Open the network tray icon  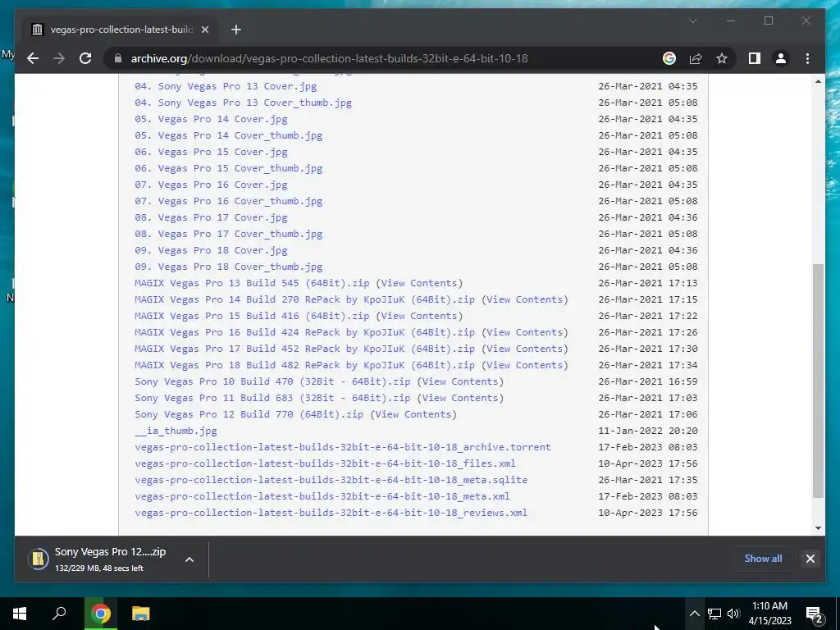tap(714, 614)
